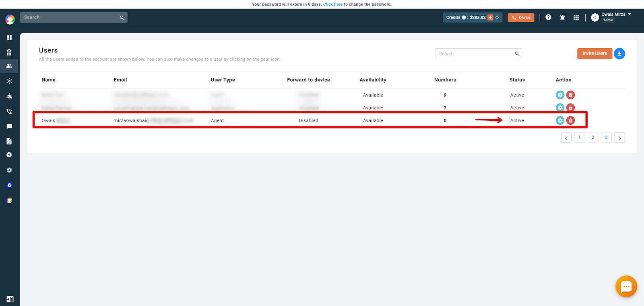Click the logout icon at sidebar bottom
The image size is (644, 306).
coord(10,299)
